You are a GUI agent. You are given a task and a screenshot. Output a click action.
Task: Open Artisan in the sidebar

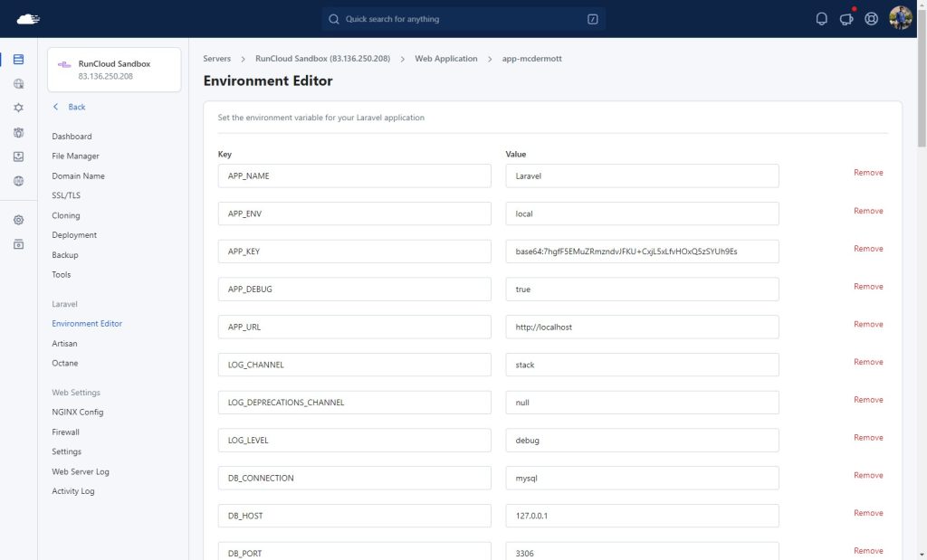click(64, 344)
